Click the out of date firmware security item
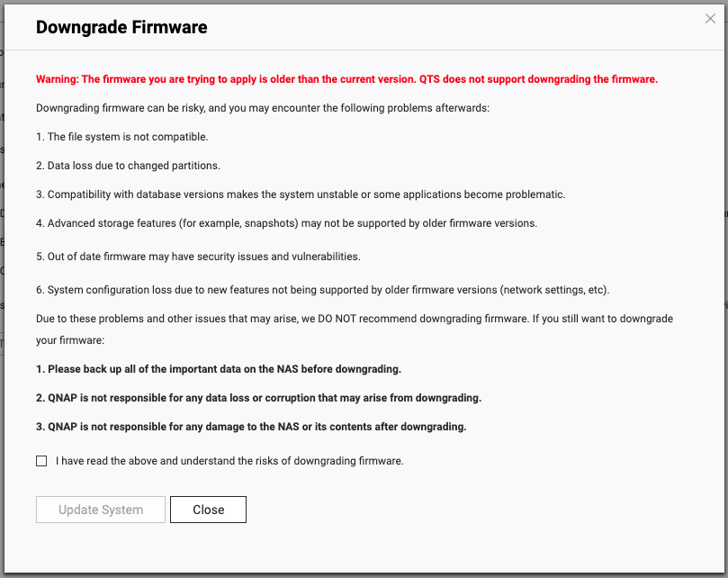The height and width of the screenshot is (578, 728). (x=198, y=257)
